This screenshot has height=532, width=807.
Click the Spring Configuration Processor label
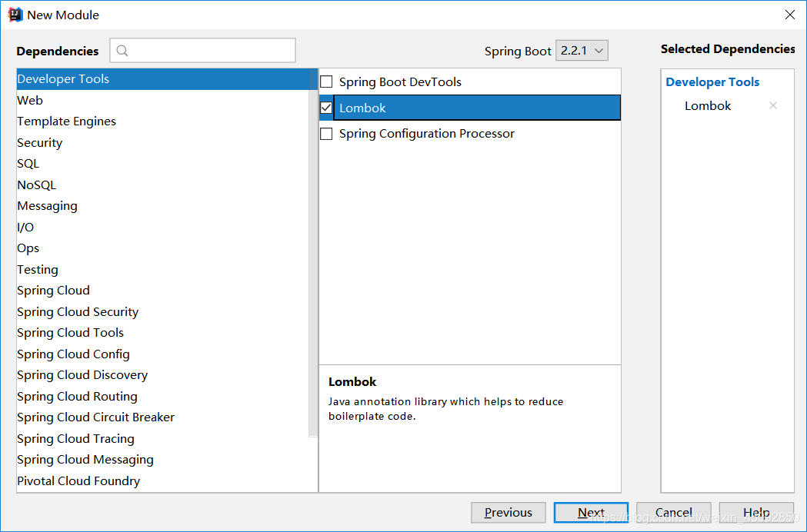pos(427,134)
